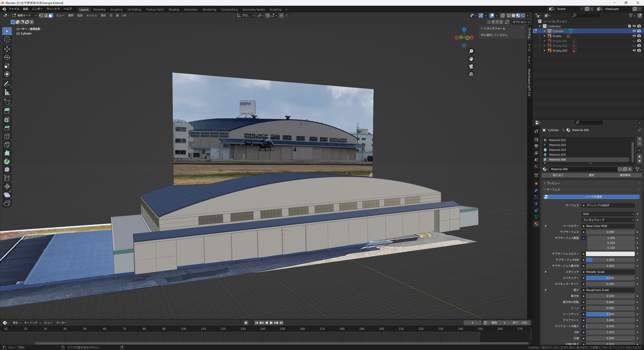The image size is (644, 350).
Task: Switch to face select mode
Action: click(x=51, y=15)
